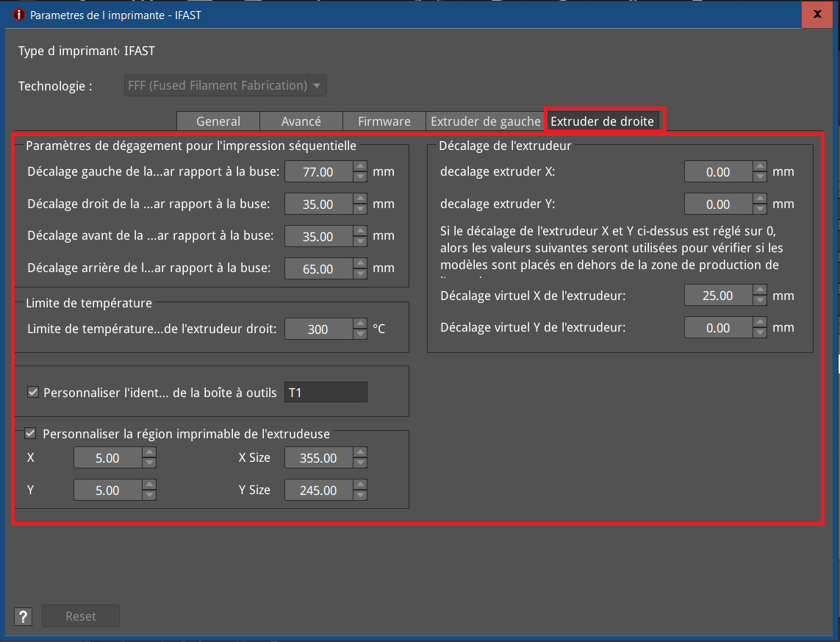Screen dimensions: 840x642
Task: Increase Décalage avant value 35.00
Action: click(x=361, y=231)
